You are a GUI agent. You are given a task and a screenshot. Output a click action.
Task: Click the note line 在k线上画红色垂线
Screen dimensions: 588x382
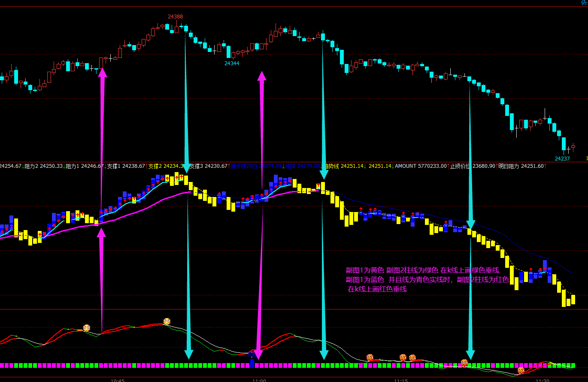[377, 289]
